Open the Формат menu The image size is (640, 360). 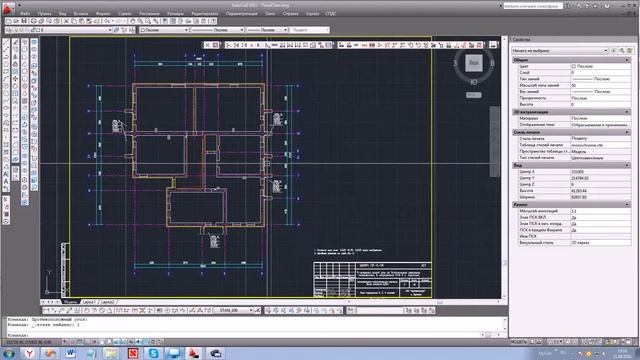tap(103, 13)
